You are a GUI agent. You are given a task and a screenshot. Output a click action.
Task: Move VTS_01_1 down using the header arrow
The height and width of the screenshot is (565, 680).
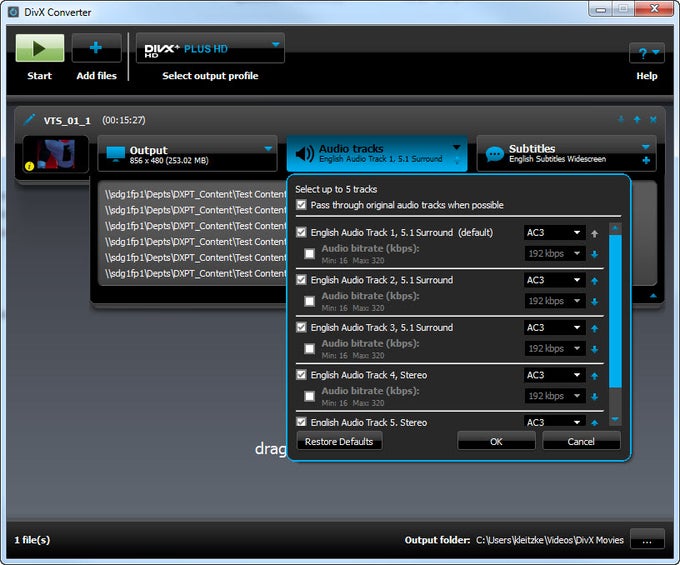(621, 119)
